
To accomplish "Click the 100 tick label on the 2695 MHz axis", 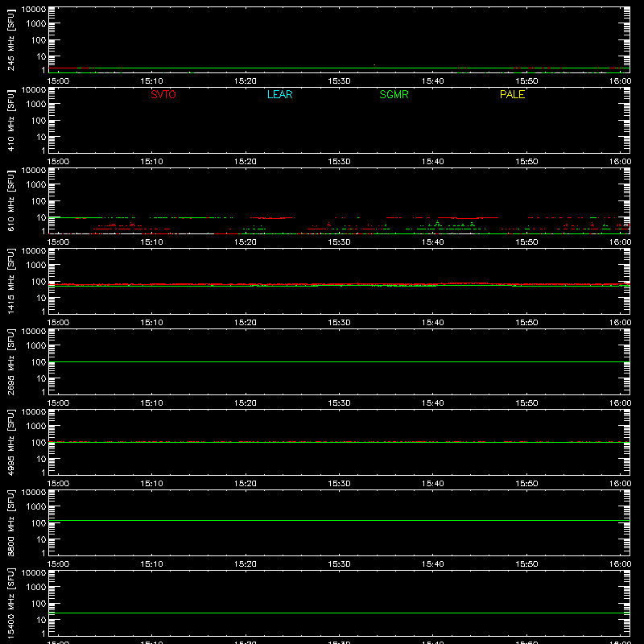I will pos(39,362).
